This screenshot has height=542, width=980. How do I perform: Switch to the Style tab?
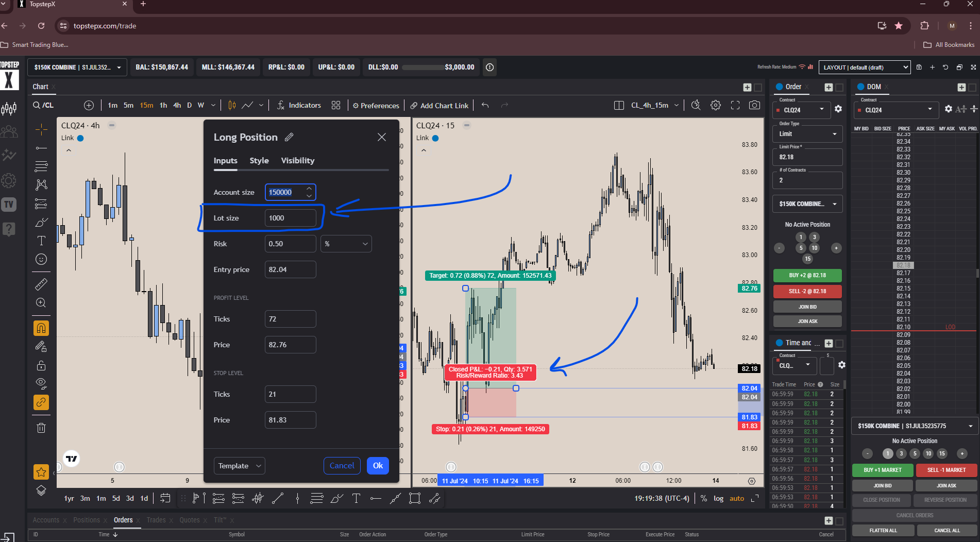click(259, 161)
